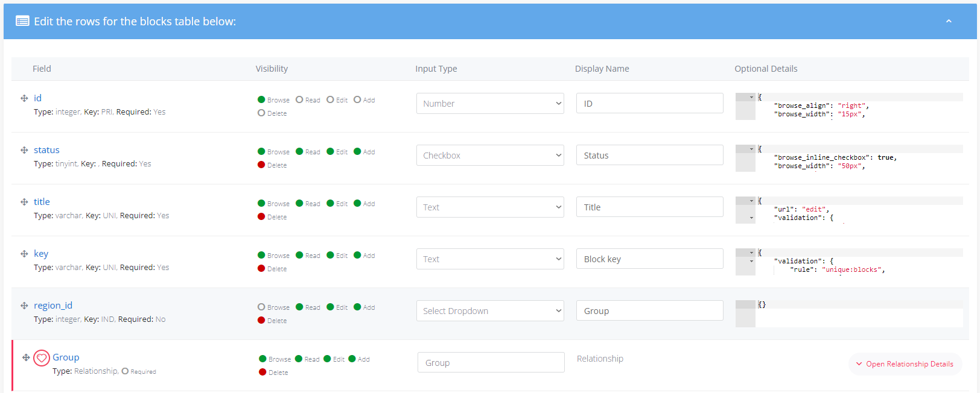The width and height of the screenshot is (980, 393).
Task: Toggle Browse visibility for region_id field
Action: pyautogui.click(x=261, y=307)
